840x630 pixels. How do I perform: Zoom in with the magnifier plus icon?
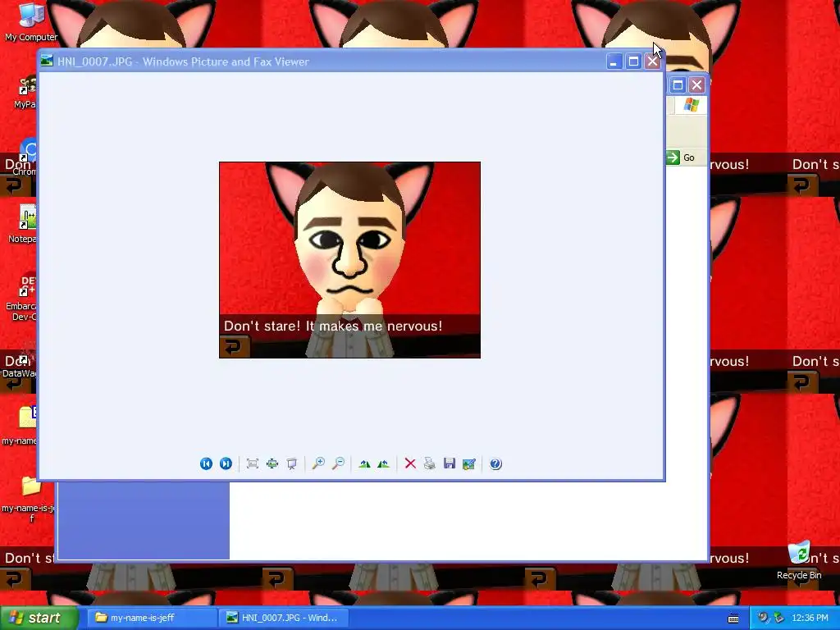(318, 463)
